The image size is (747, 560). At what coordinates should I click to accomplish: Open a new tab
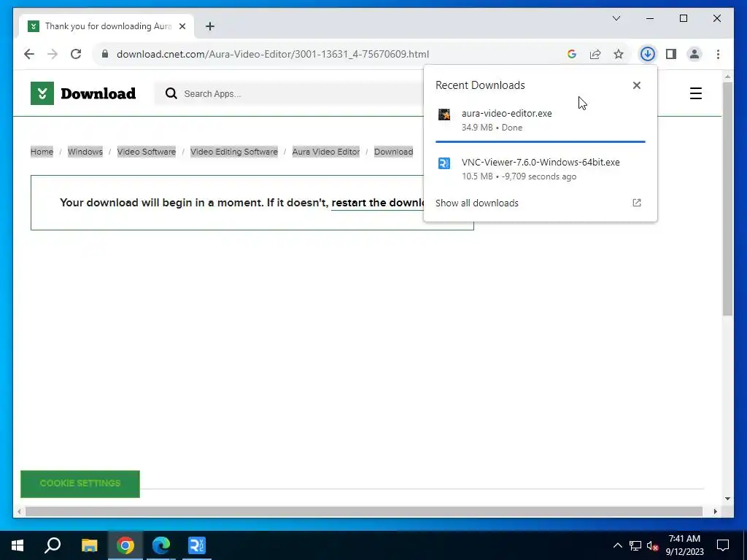point(210,26)
